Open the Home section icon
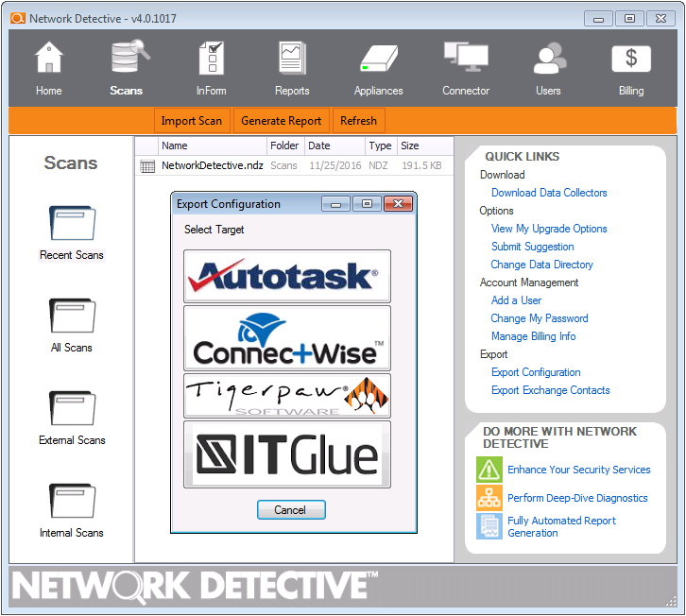 click(48, 58)
